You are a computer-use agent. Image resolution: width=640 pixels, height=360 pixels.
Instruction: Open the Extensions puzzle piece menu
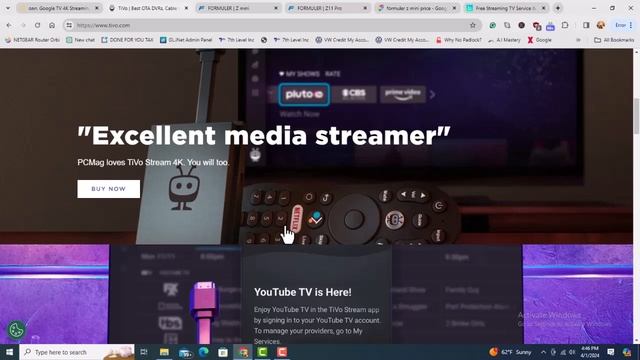pyautogui.click(x=565, y=25)
